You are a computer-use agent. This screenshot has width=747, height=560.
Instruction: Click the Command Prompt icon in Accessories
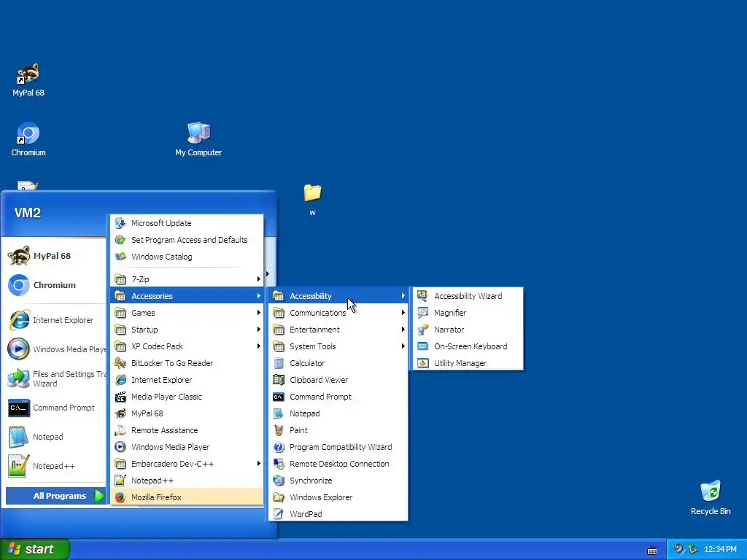[279, 397]
